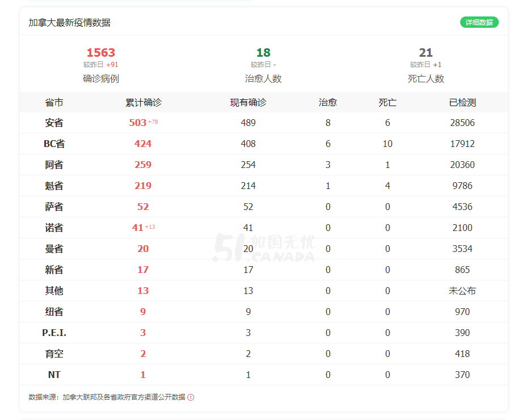The height and width of the screenshot is (420, 526).
Task: Click 阿省 active cases value 254
Action: [x=248, y=165]
